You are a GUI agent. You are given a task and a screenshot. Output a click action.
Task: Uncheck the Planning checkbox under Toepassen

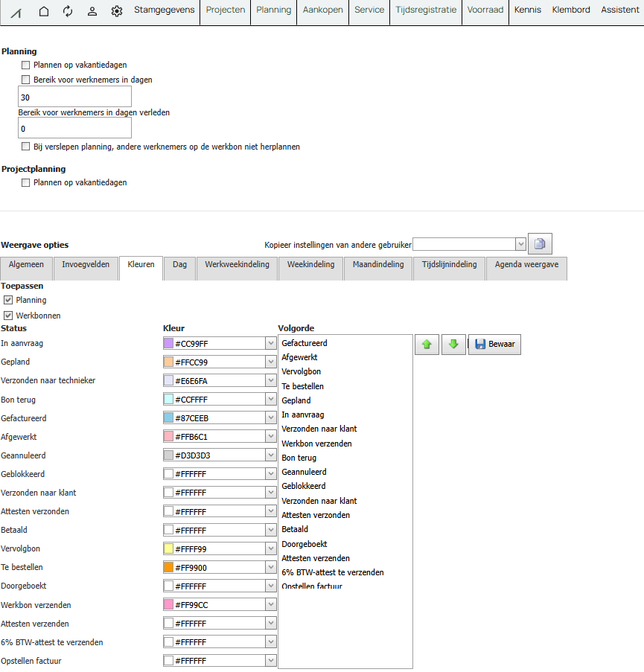8,300
